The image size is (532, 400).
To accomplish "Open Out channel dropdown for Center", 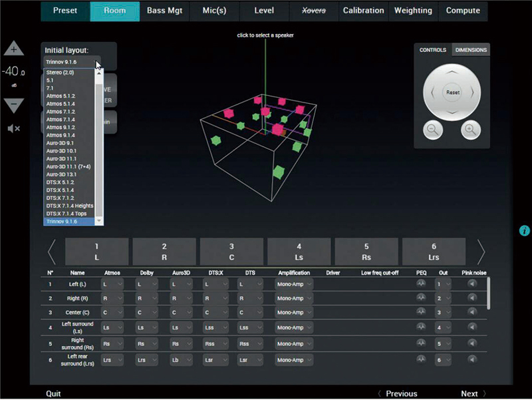I will (442, 312).
